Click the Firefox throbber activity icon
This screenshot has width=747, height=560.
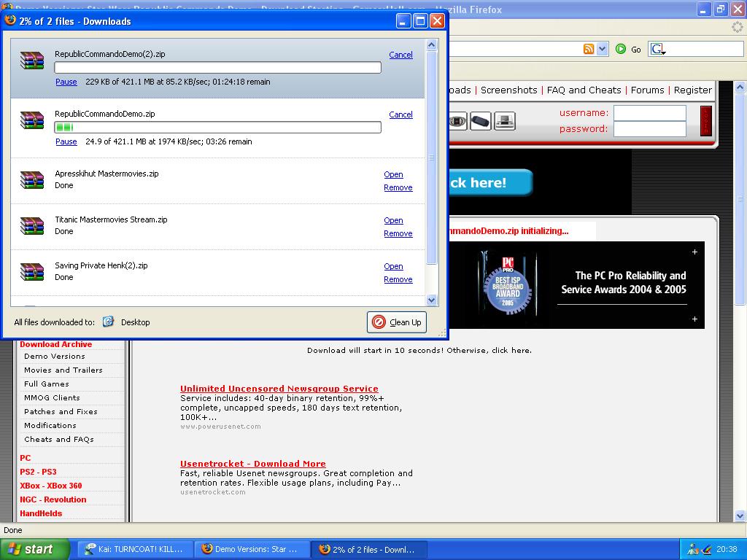tap(738, 28)
